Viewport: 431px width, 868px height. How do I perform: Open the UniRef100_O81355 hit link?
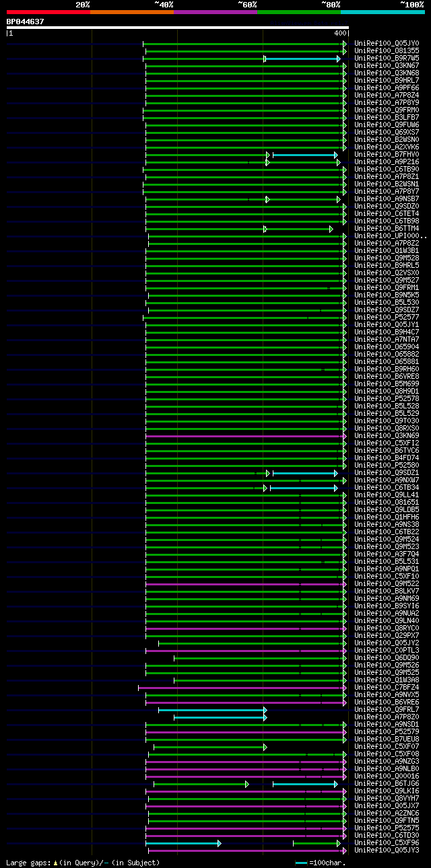click(387, 50)
